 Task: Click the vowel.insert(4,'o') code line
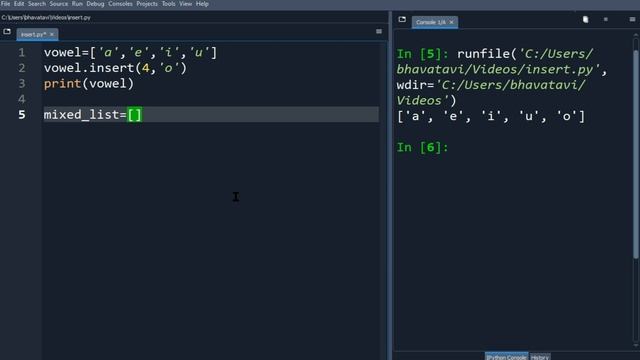tap(116, 68)
